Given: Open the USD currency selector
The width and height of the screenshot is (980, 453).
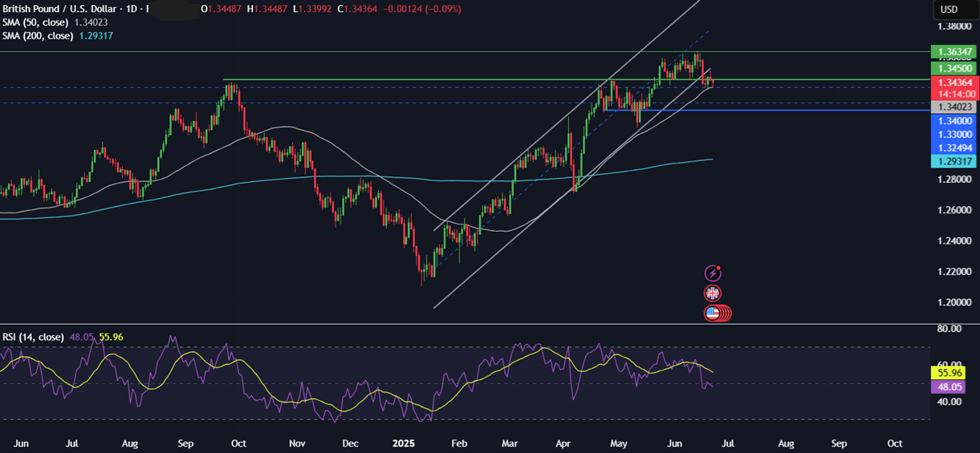Looking at the screenshot, I should (x=950, y=10).
